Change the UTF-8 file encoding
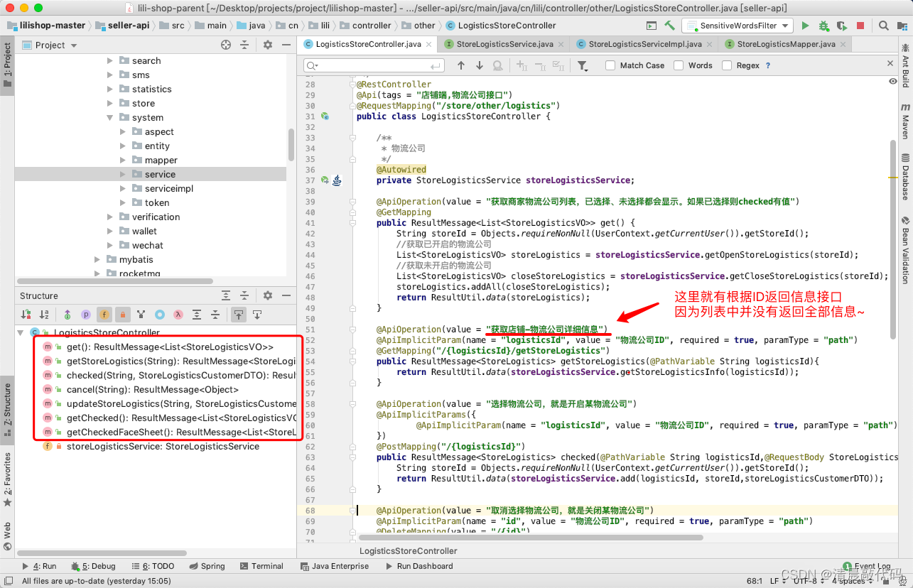 pos(809,581)
